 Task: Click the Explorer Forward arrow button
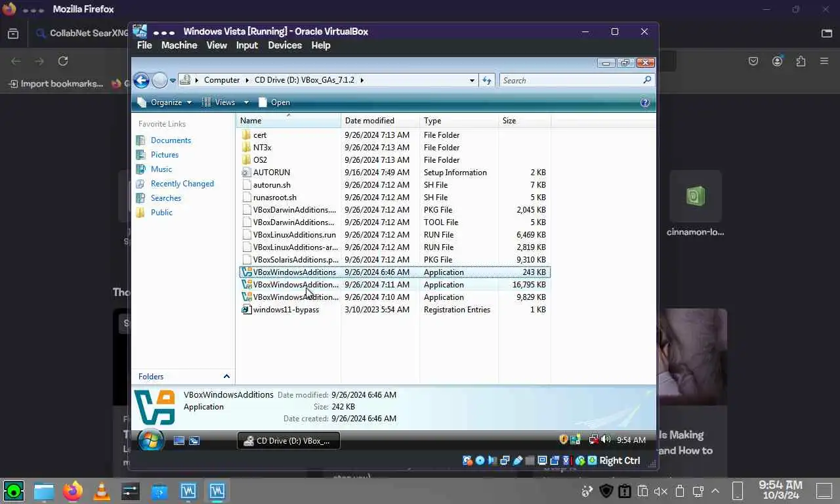(x=159, y=80)
